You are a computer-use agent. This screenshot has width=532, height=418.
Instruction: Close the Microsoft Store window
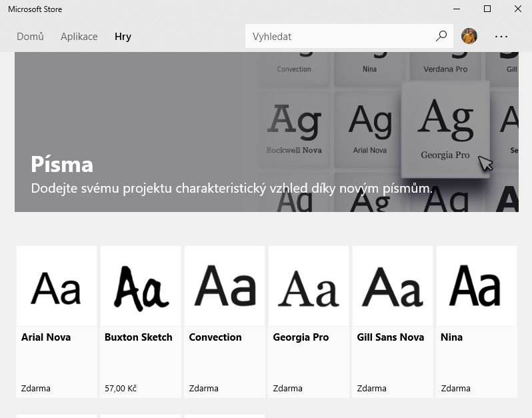pos(518,9)
